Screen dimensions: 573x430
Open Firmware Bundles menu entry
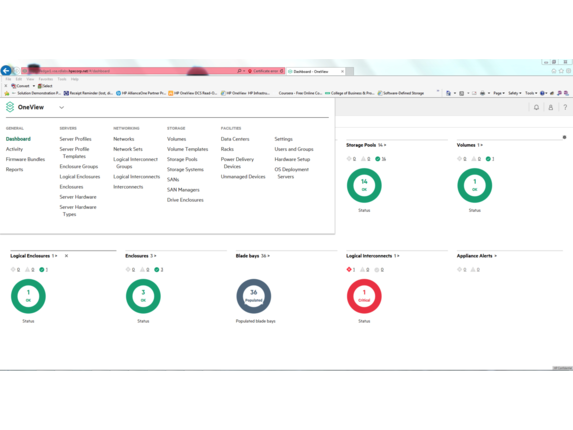(x=25, y=159)
